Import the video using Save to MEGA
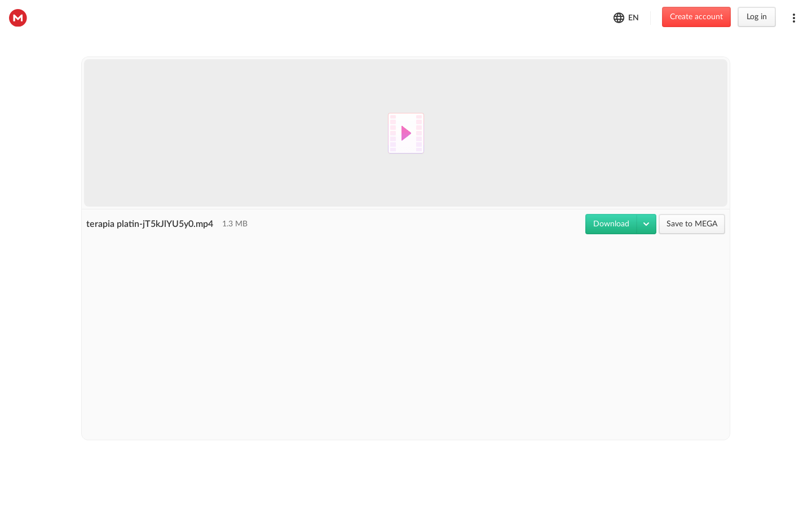812x508 pixels. [691, 224]
